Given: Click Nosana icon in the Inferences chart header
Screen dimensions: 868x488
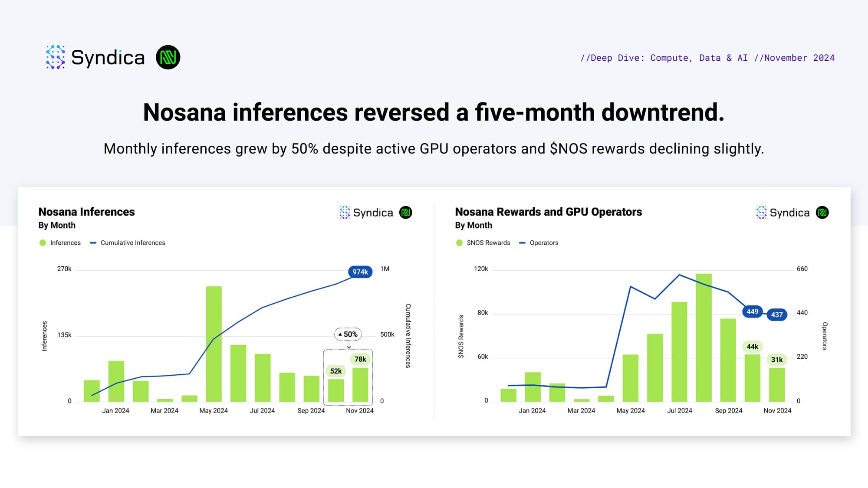Looking at the screenshot, I should [x=405, y=213].
